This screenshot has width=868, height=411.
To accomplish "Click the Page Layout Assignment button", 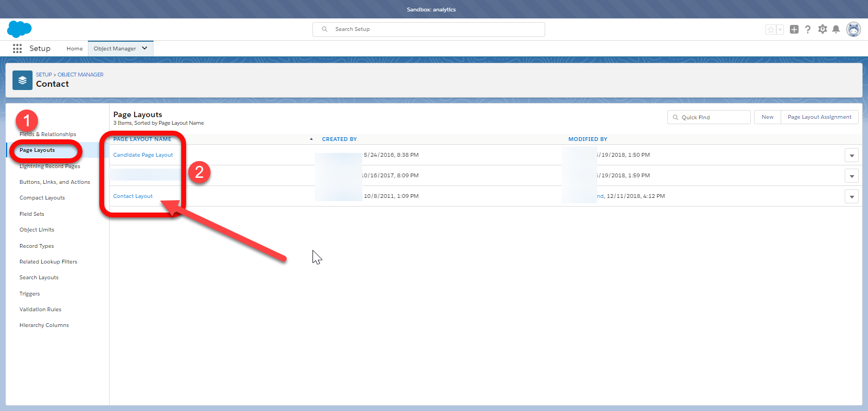I will [820, 117].
